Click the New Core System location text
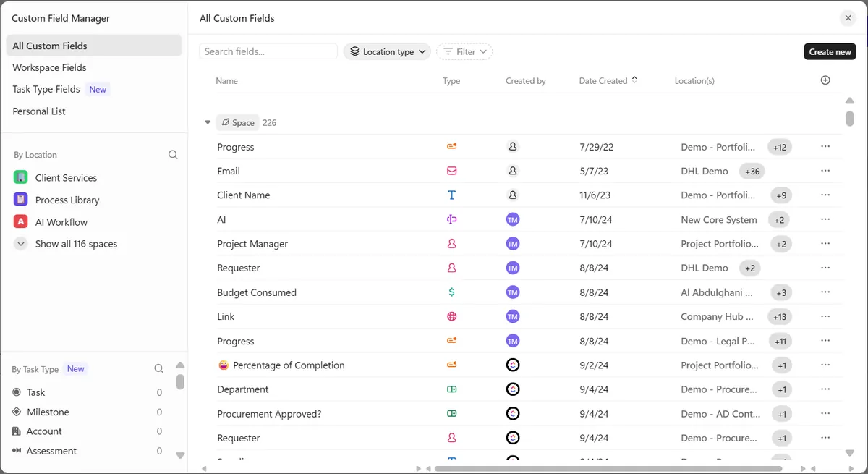Screen dimensions: 868x474 (x=719, y=220)
